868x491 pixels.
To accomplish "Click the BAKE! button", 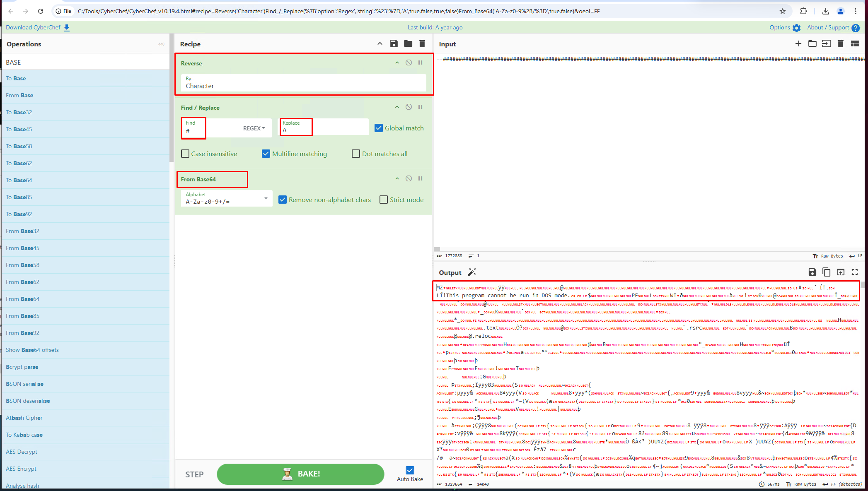I will pyautogui.click(x=300, y=474).
